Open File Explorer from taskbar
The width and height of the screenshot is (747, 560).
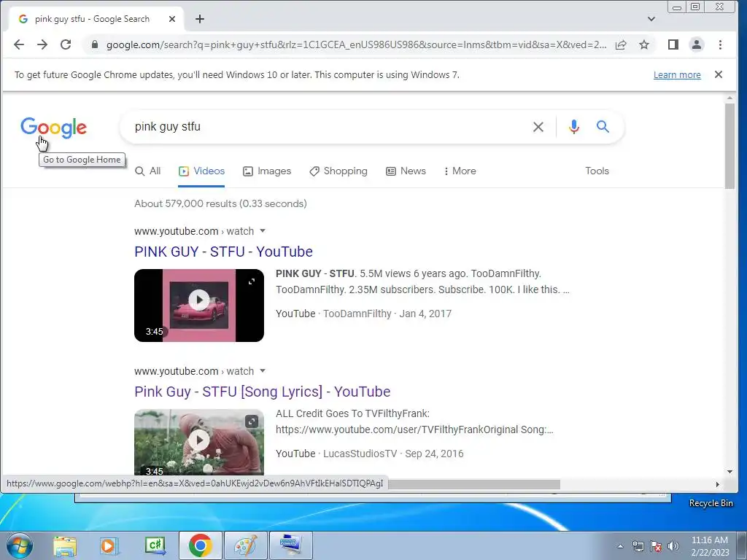[x=65, y=545]
